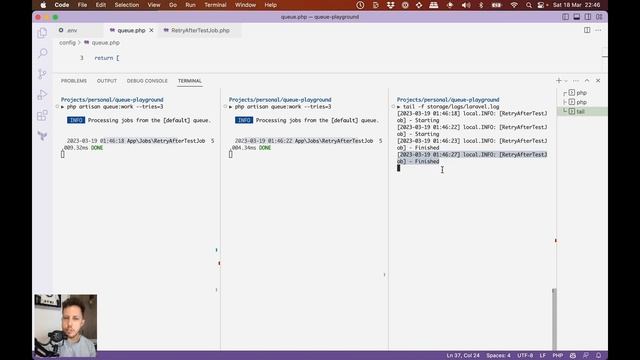The image size is (640, 360).
Task: Click the tail terminal pane scrollbar
Action: tap(554, 319)
